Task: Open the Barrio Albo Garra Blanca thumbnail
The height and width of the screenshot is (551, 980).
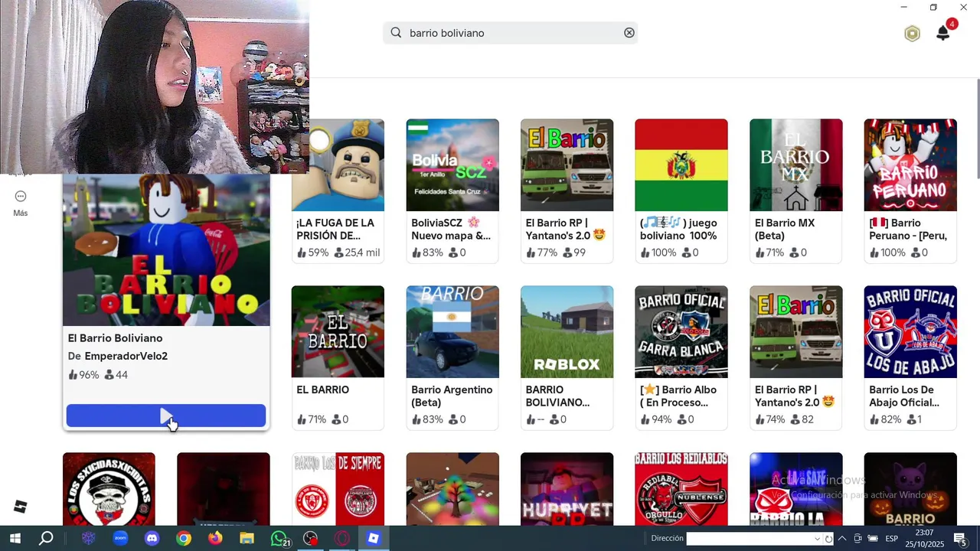Action: tap(681, 331)
